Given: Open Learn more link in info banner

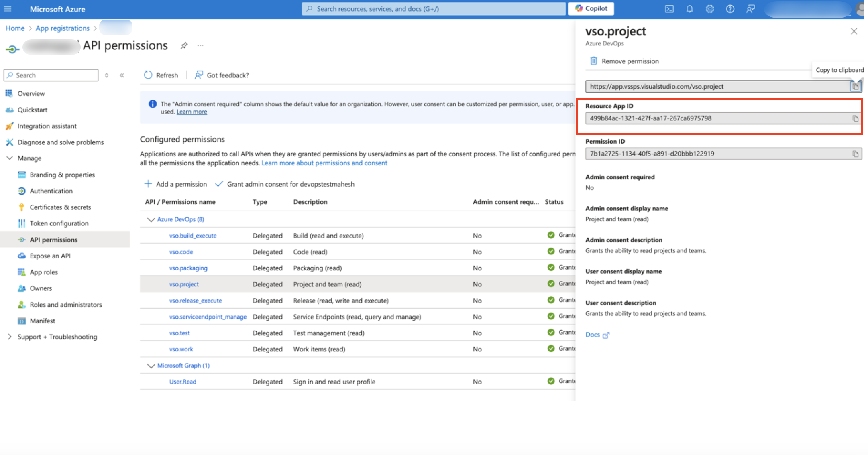Looking at the screenshot, I should click(x=192, y=112).
